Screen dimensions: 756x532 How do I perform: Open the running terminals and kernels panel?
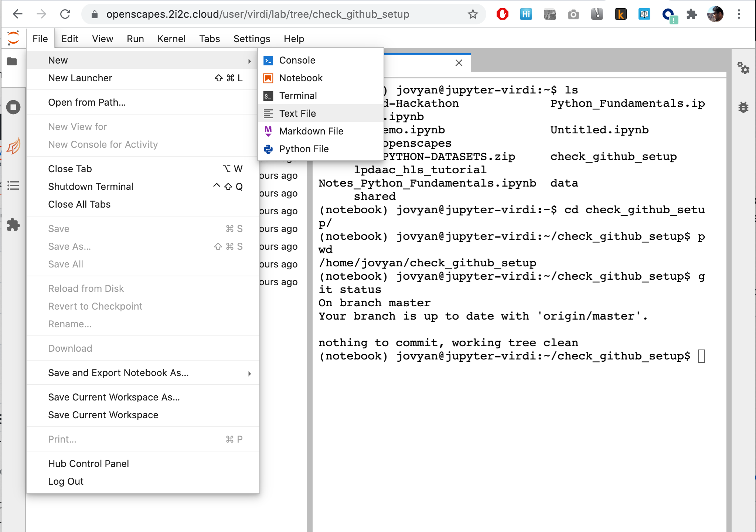click(13, 107)
